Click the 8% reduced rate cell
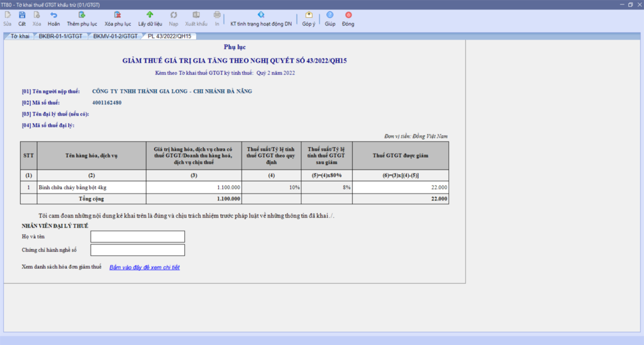The height and width of the screenshot is (345, 644). click(x=326, y=187)
